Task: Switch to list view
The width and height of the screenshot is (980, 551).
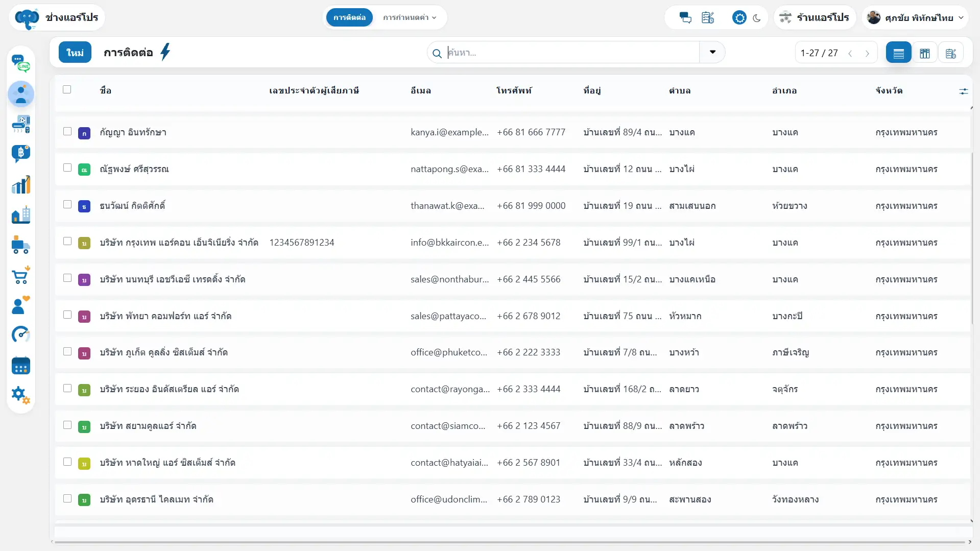Action: (x=899, y=53)
